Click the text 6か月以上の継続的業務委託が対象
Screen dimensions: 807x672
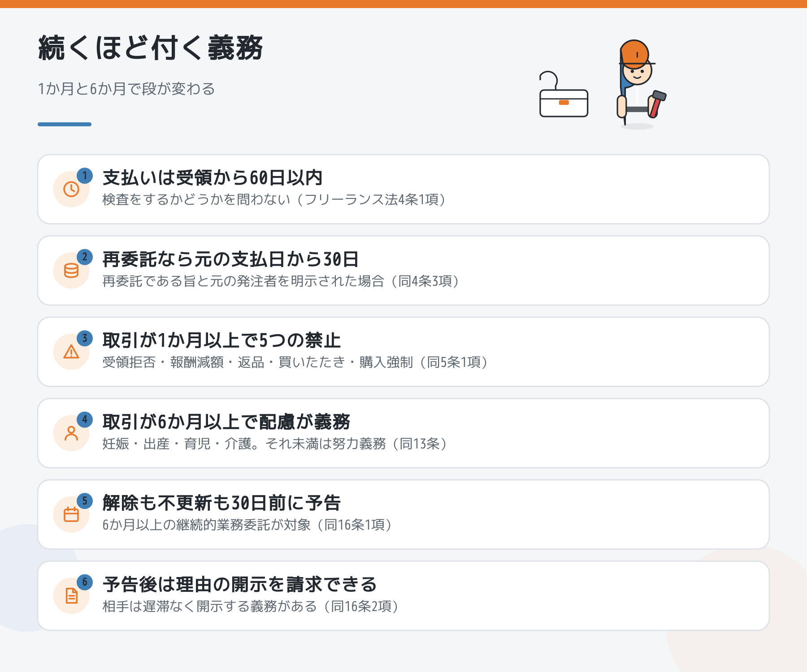[206, 525]
